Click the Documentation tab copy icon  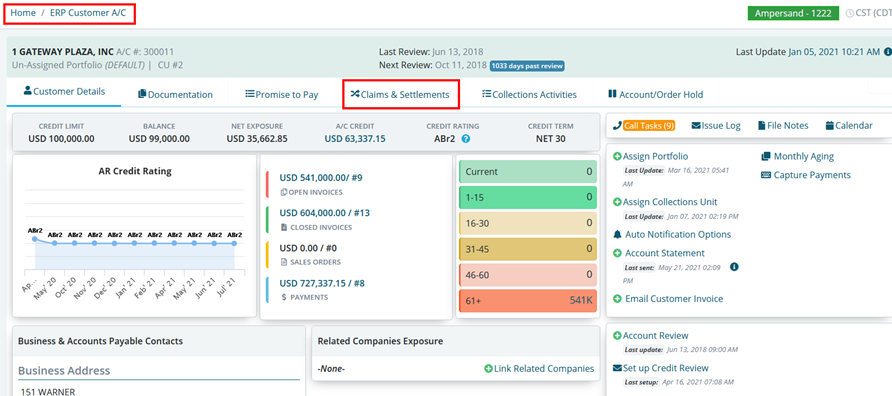142,94
